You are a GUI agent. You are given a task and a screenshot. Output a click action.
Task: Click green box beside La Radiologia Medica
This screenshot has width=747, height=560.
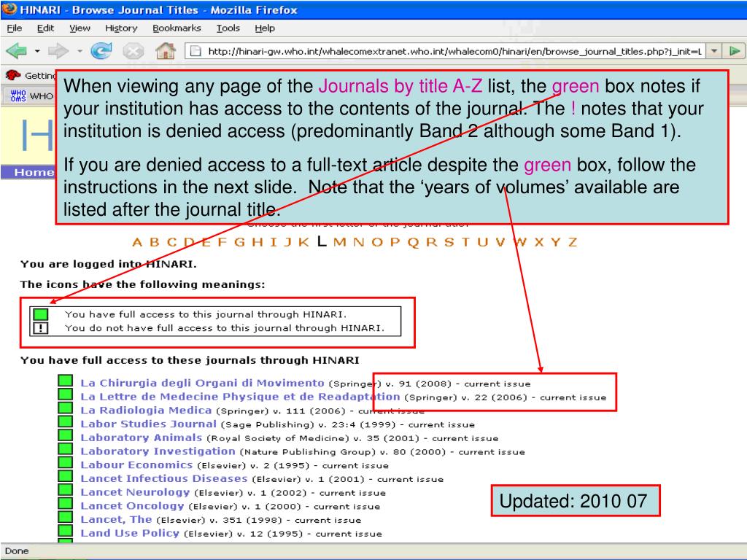coord(65,408)
